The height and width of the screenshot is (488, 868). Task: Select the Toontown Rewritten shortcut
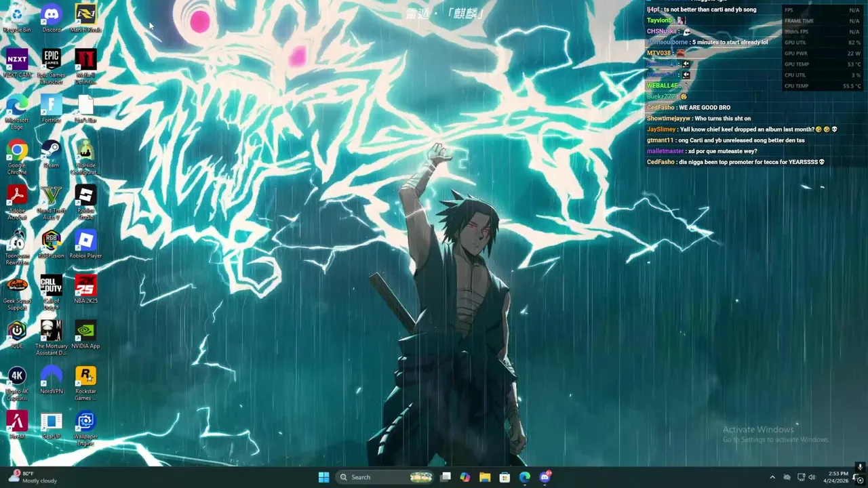[x=17, y=247]
